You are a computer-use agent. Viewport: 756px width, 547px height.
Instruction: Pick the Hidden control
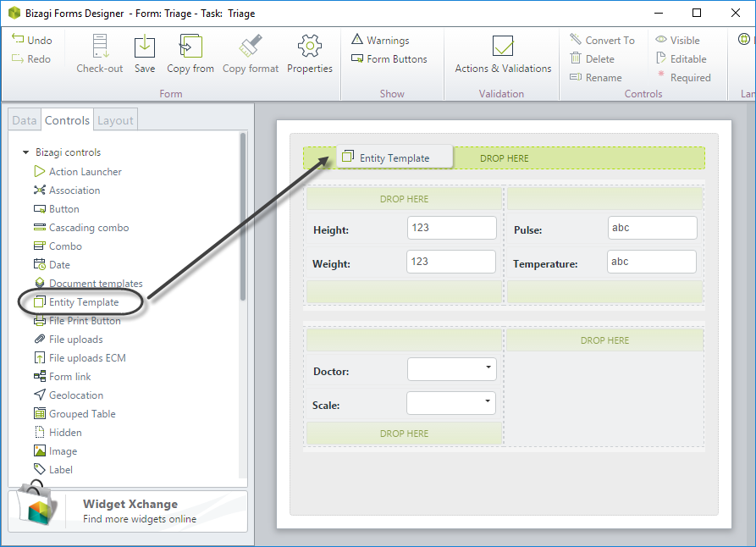pos(58,432)
